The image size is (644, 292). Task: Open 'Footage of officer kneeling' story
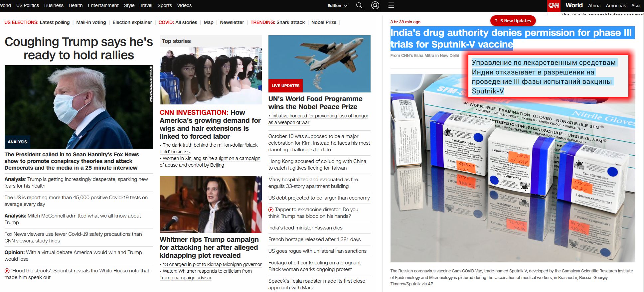315,266
